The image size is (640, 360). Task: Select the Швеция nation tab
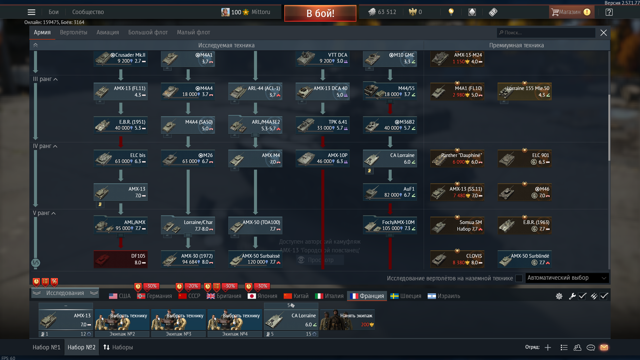(x=406, y=296)
